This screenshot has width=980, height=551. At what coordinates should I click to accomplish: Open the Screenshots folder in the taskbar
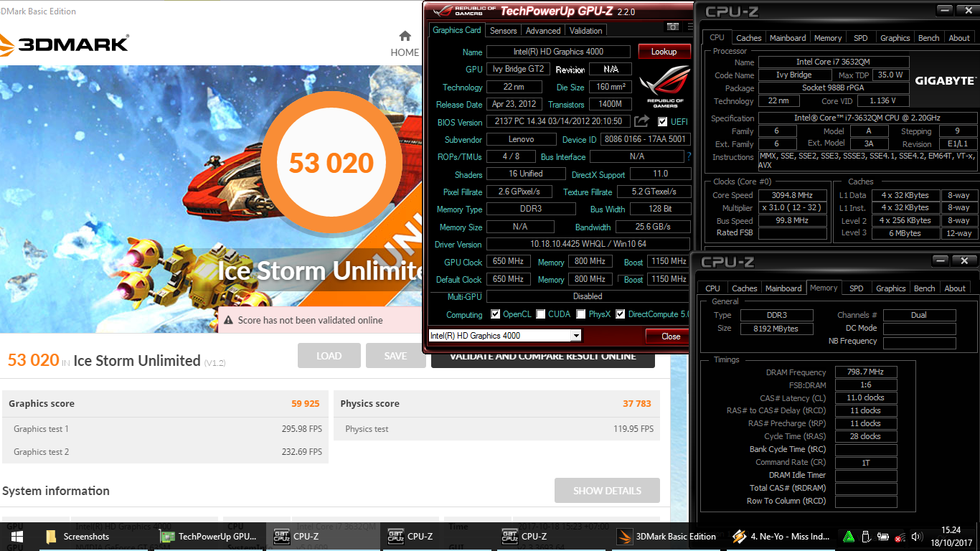79,536
